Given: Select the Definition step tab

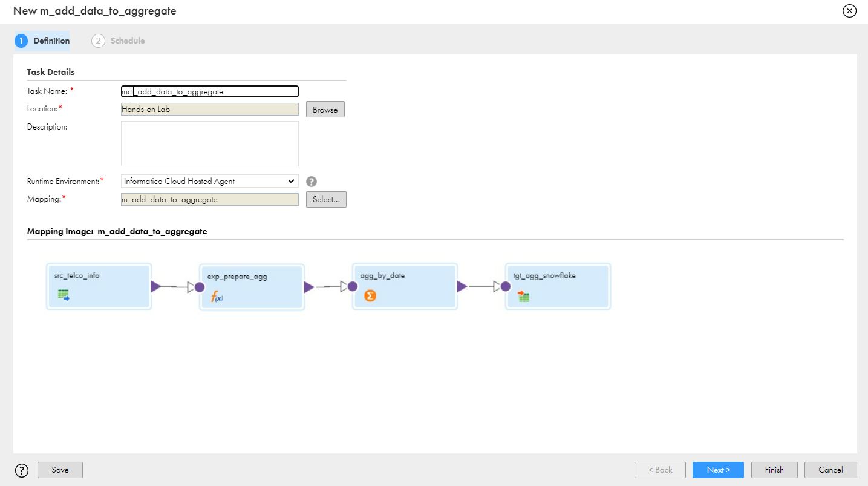Looking at the screenshot, I should 42,41.
